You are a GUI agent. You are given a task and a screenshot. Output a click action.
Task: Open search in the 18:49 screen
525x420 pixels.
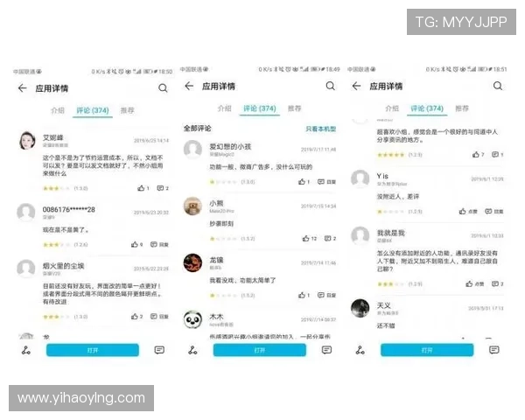(331, 86)
